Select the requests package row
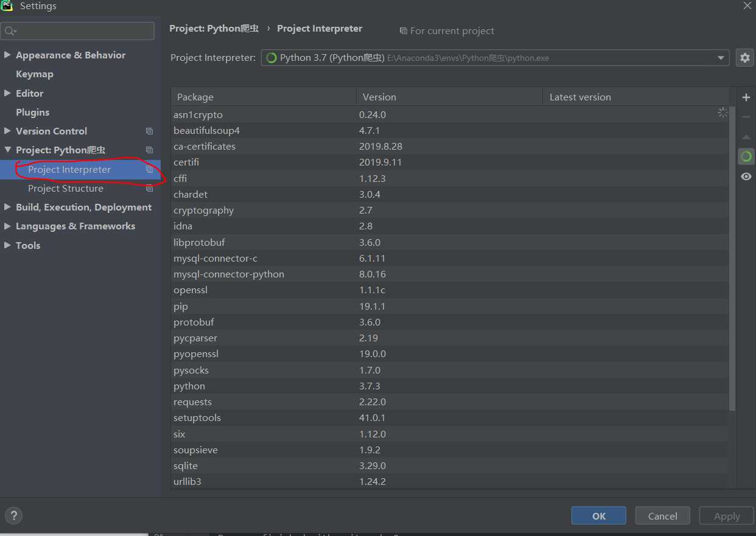 point(450,402)
